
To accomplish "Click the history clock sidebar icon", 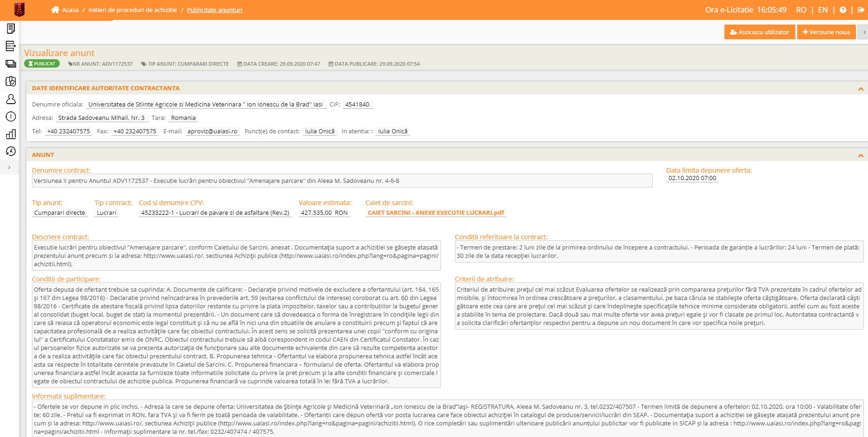I will click(11, 151).
